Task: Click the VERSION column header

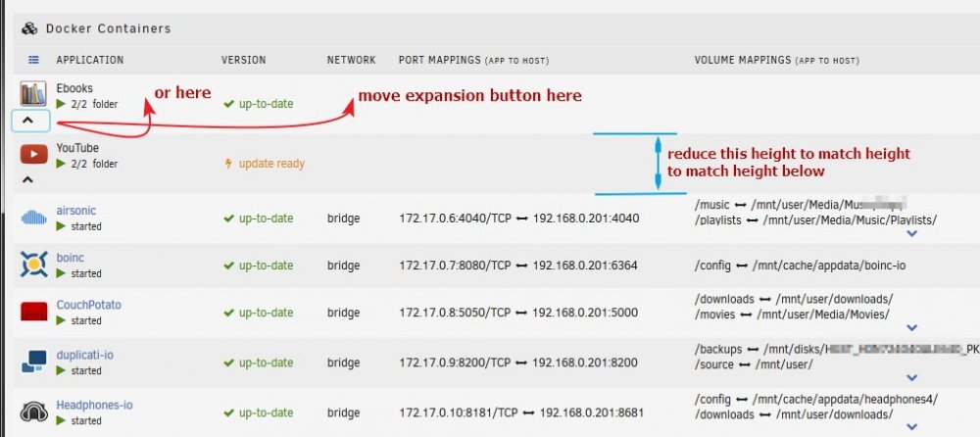Action: coord(244,60)
